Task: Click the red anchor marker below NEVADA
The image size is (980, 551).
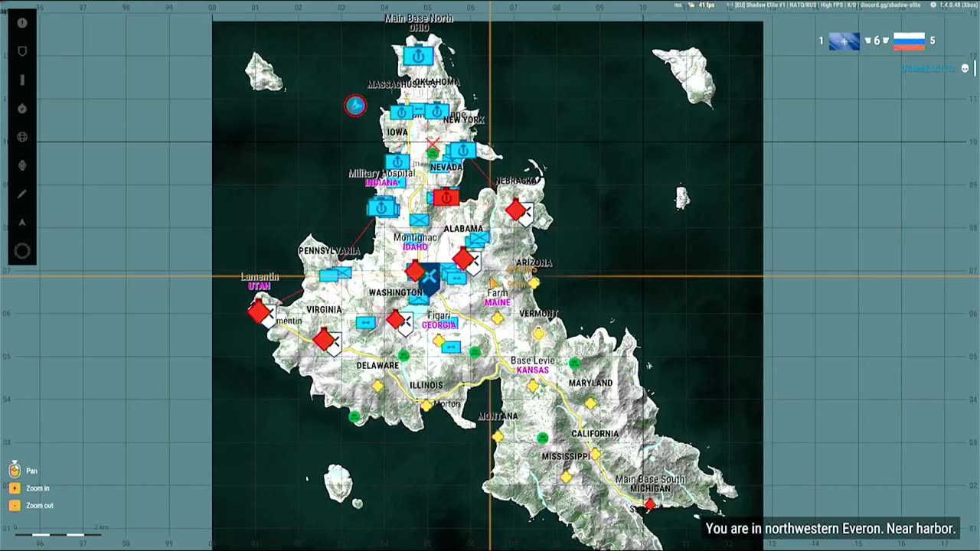Action: [446, 197]
